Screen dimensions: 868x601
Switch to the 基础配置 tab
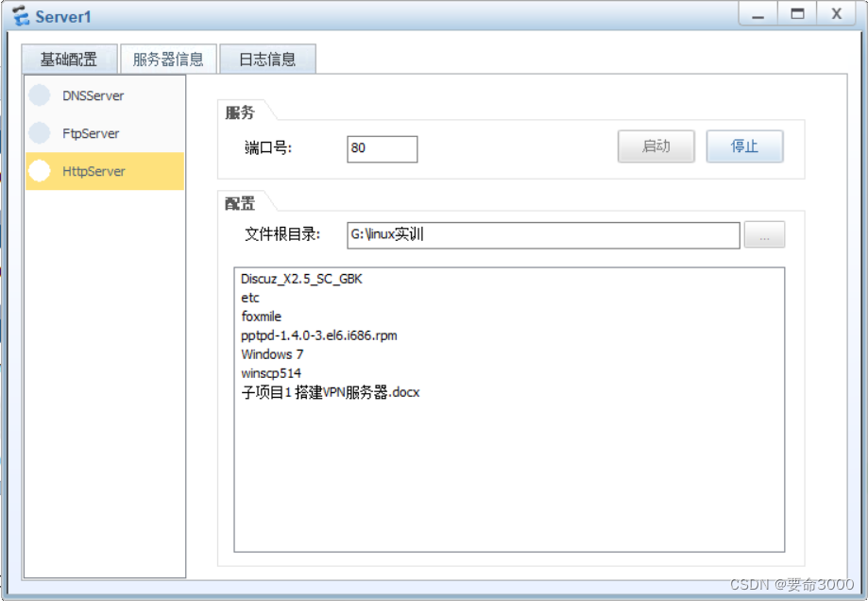[x=70, y=59]
